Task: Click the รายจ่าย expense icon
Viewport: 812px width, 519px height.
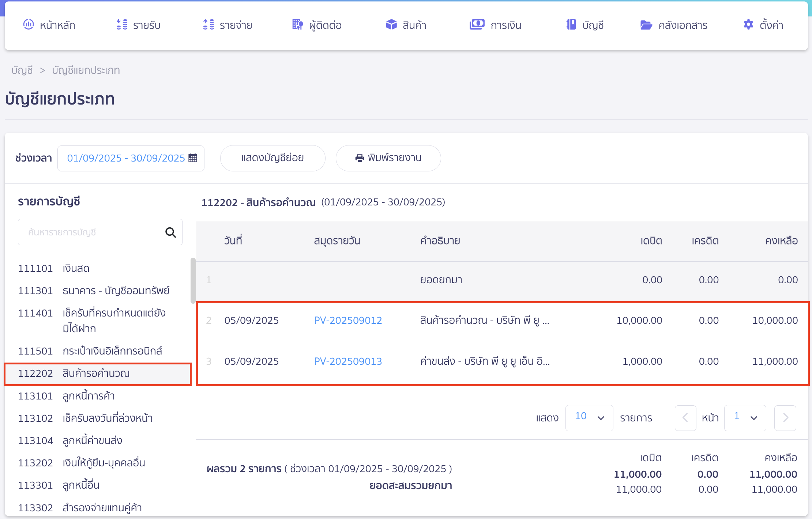Action: click(x=208, y=24)
